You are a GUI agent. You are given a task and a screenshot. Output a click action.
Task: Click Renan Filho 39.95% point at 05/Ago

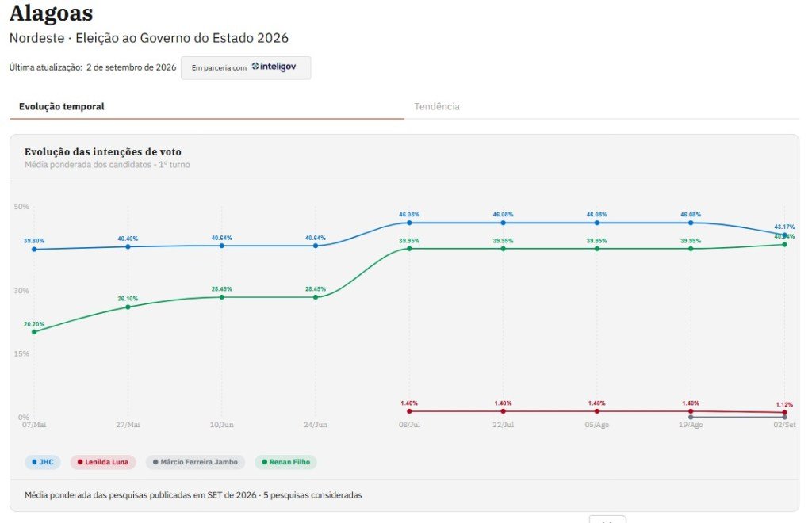tap(596, 249)
